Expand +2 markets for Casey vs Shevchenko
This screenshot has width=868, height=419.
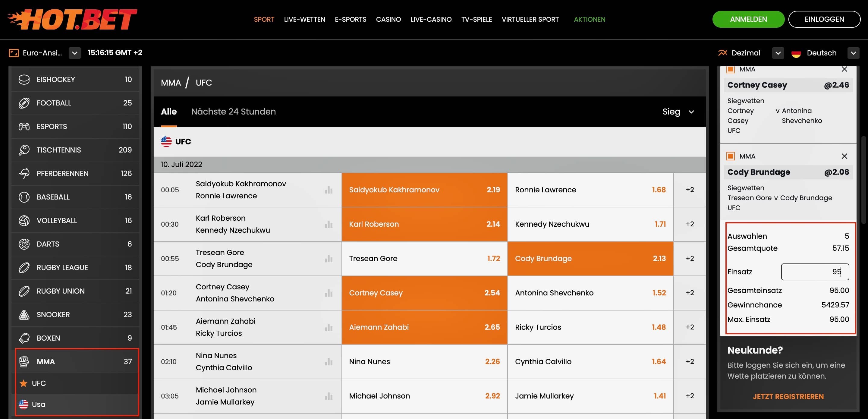point(689,293)
